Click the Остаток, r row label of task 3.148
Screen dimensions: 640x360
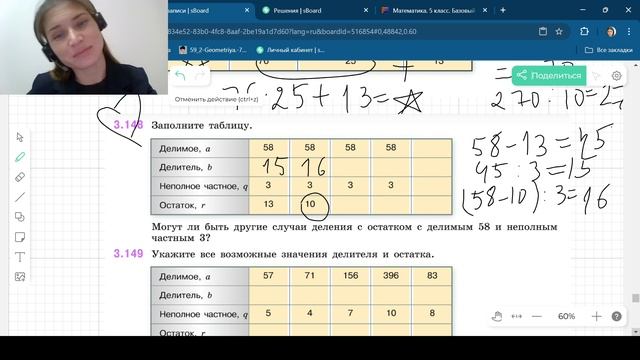pyautogui.click(x=182, y=205)
